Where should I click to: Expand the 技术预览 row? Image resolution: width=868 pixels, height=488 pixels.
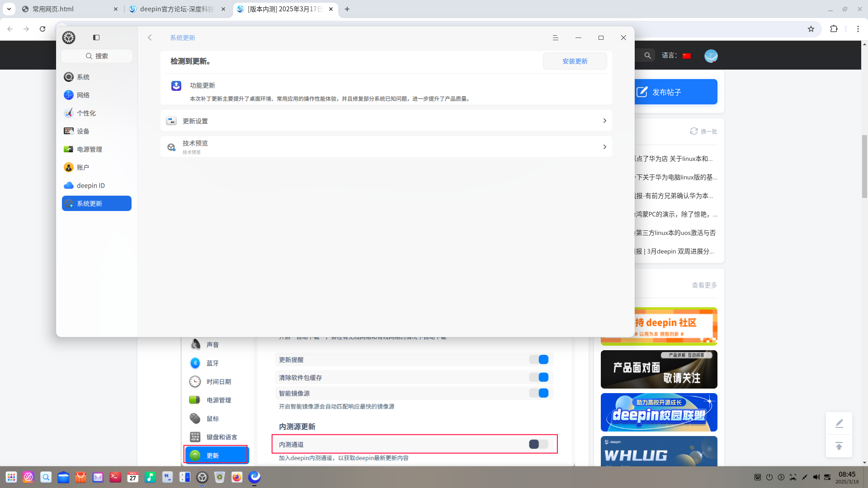386,147
